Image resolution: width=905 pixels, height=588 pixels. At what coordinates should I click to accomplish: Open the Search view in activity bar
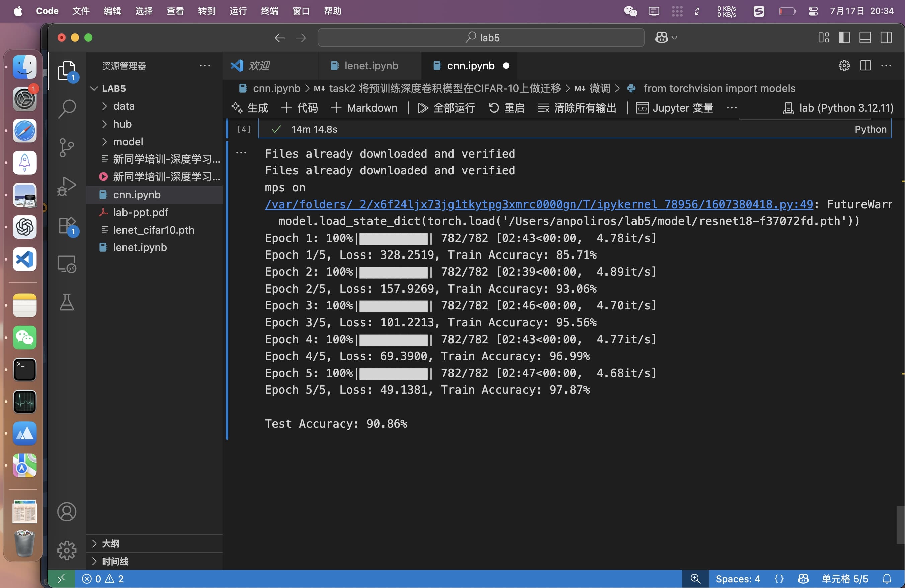click(x=67, y=109)
